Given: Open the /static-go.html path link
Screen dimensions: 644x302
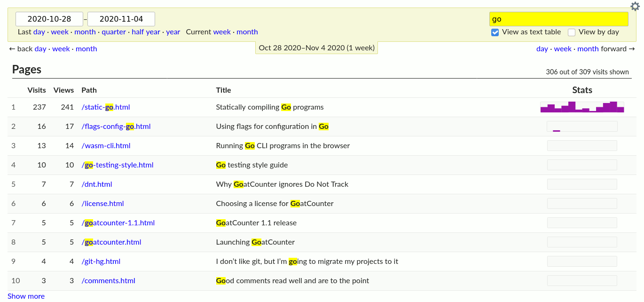Looking at the screenshot, I should (x=106, y=107).
